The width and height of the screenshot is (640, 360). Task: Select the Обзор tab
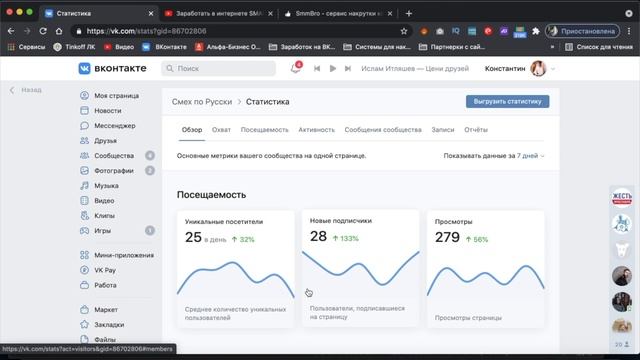tap(192, 130)
